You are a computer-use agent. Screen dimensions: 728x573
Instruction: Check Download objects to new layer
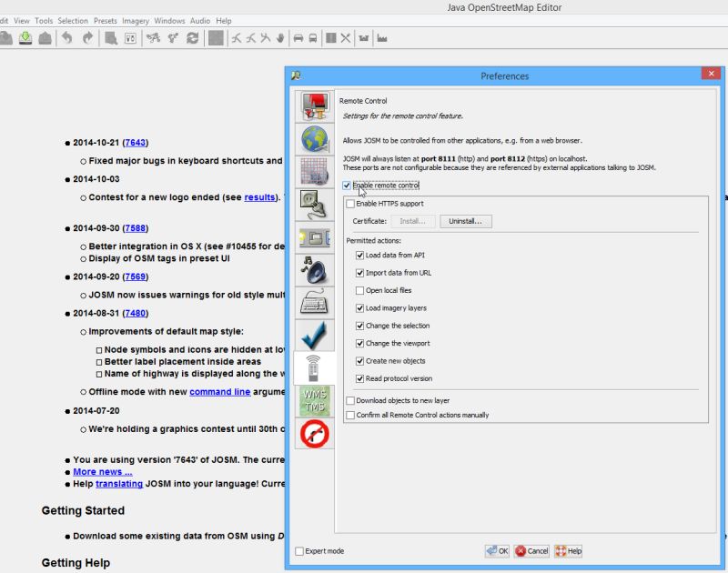pyautogui.click(x=350, y=400)
